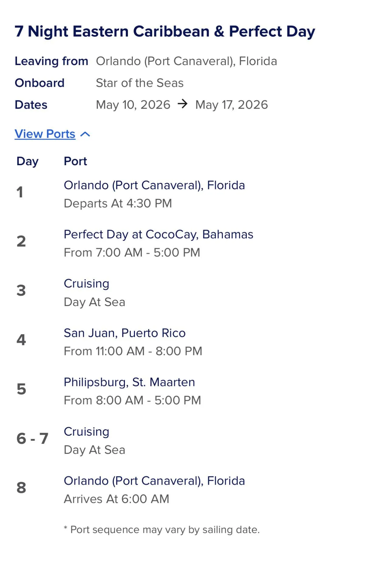Click the port sequence disclaimer note
392x564 pixels.
[162, 530]
